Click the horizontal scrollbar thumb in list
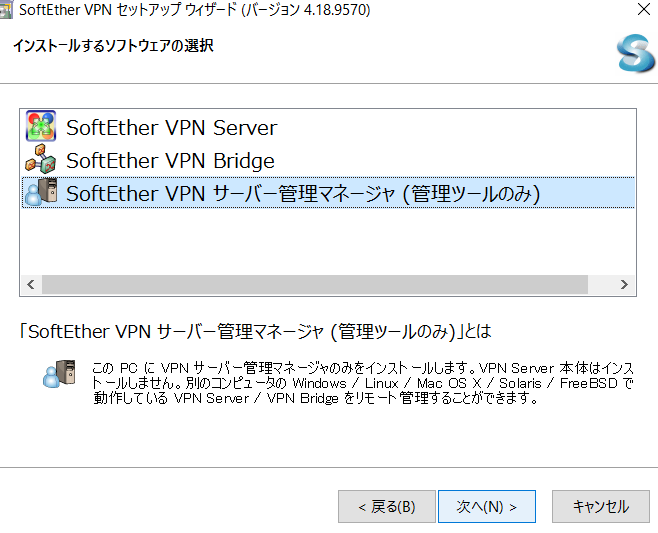Image resolution: width=658 pixels, height=533 pixels. click(x=315, y=285)
